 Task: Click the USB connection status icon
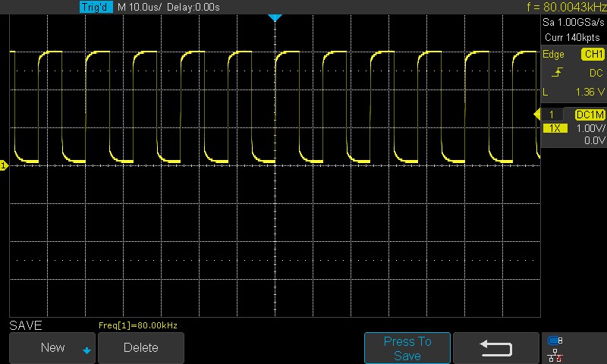(x=555, y=340)
